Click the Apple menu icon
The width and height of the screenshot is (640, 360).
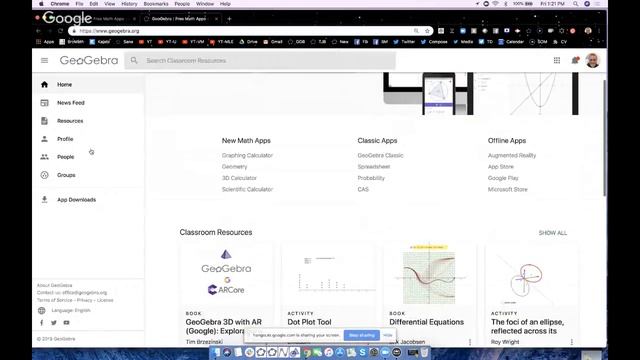41,4
